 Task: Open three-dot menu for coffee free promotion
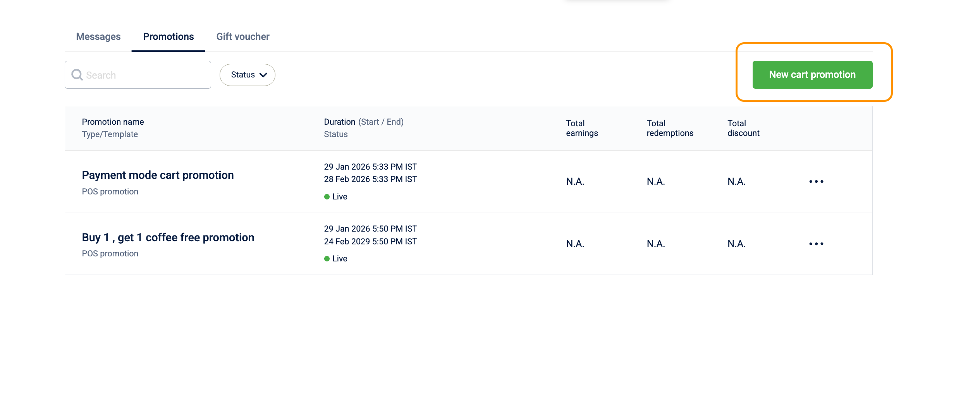816,244
